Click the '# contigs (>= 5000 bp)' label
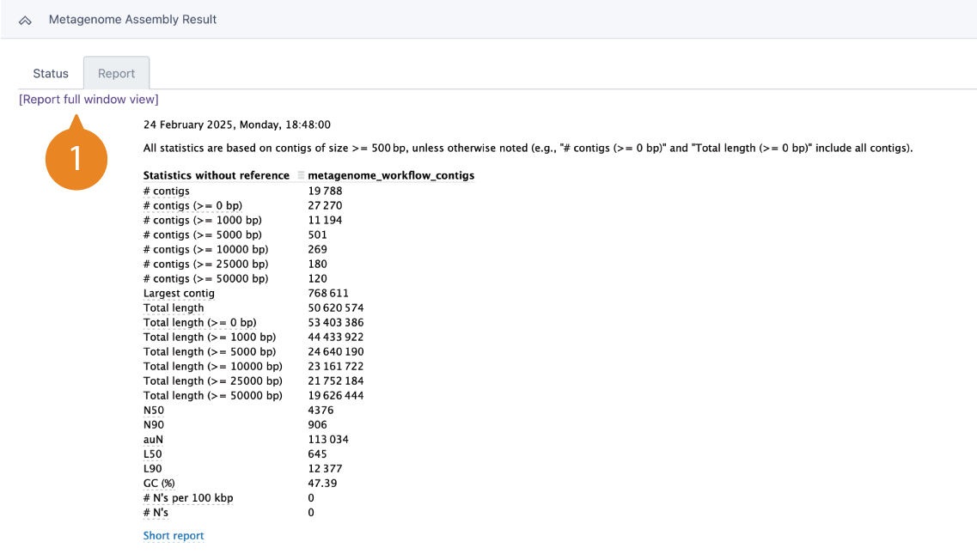 203,234
